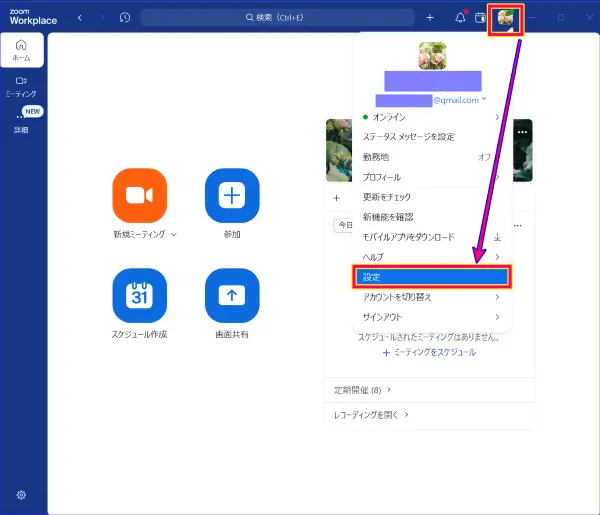Viewport: 600px width, 515px height.
Task: Click the three dots on banner image
Action: tap(522, 132)
